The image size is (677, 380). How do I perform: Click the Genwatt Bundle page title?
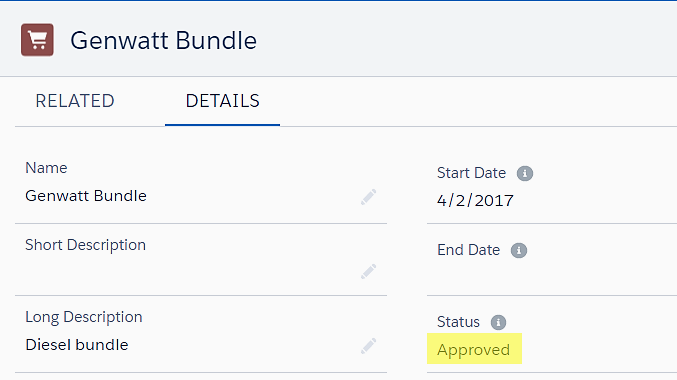coord(164,41)
